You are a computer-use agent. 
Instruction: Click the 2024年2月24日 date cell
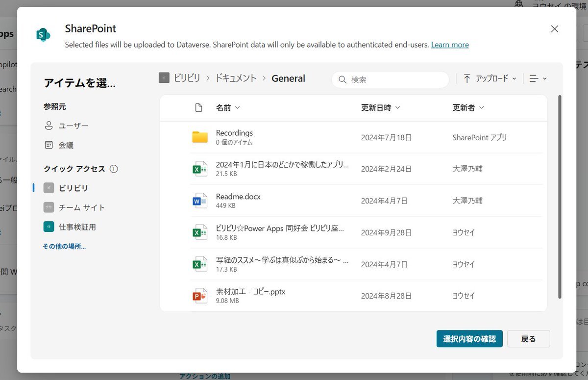(x=386, y=169)
